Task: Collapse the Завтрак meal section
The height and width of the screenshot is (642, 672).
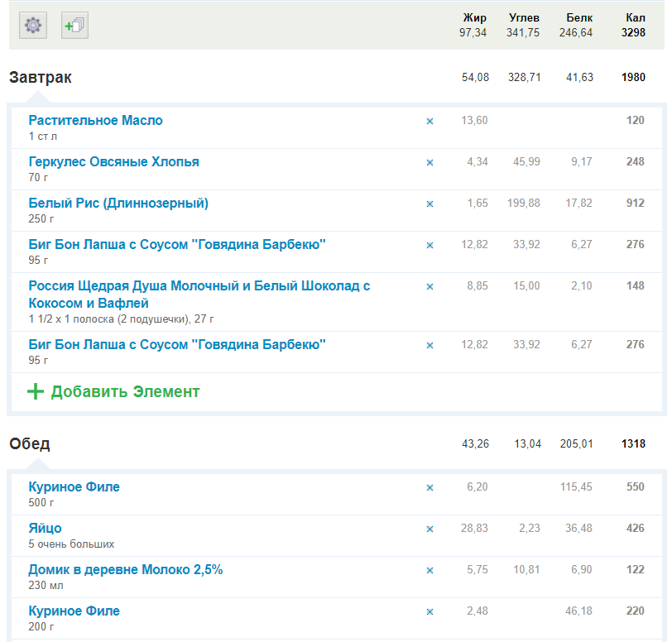Action: (x=41, y=78)
